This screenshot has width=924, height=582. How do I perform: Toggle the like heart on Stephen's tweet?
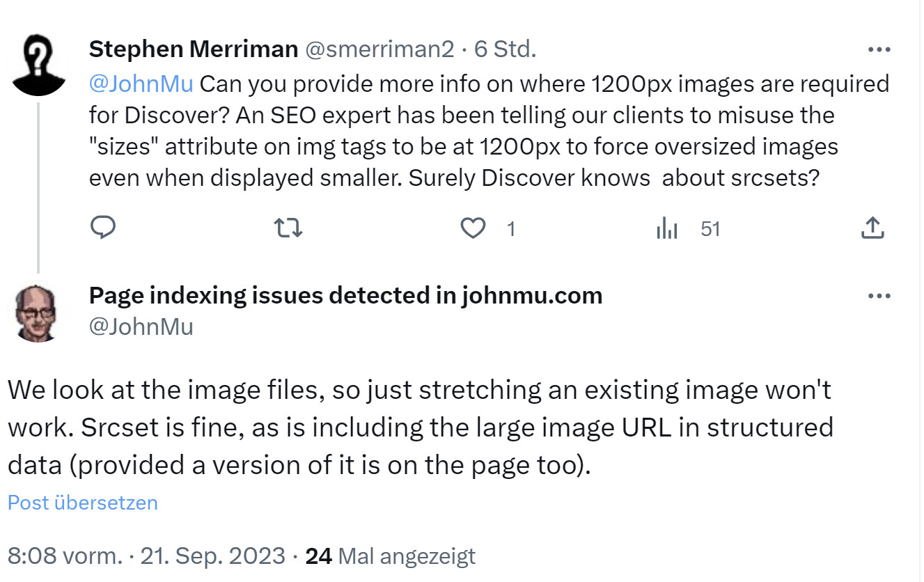pos(474,228)
